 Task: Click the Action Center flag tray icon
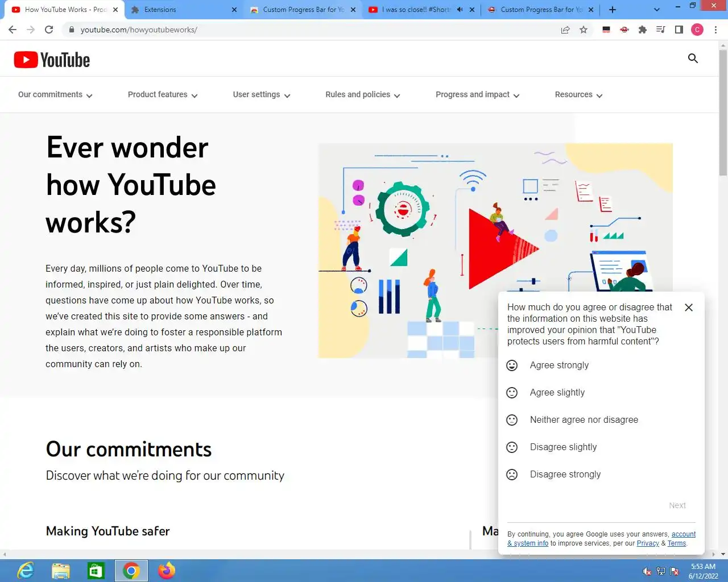(675, 571)
